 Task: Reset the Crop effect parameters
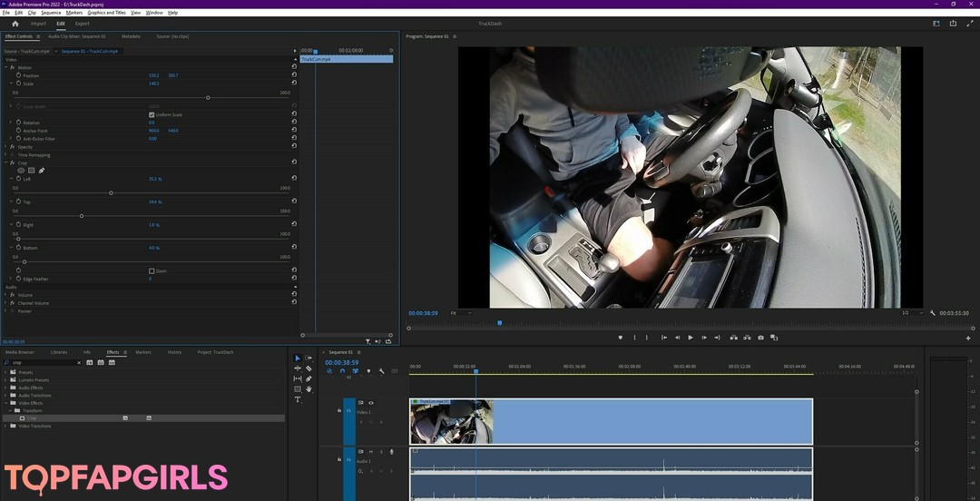(x=294, y=162)
